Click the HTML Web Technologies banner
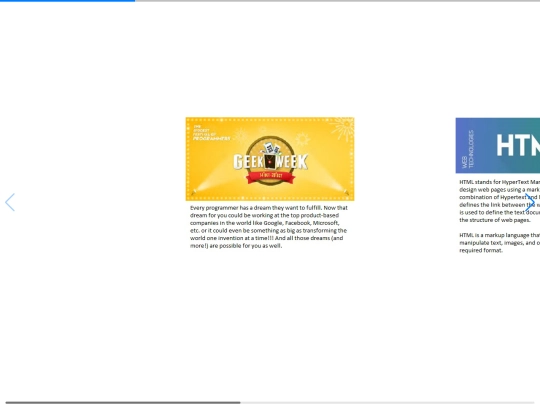This screenshot has height=405, width=540. coord(498,145)
